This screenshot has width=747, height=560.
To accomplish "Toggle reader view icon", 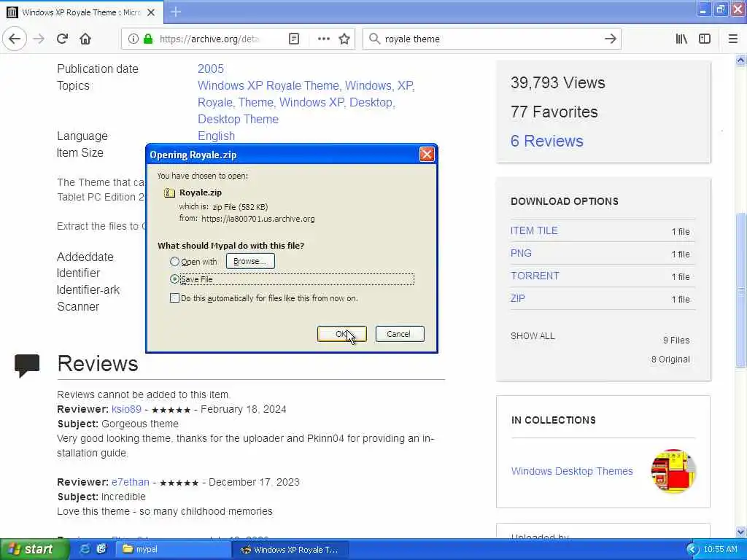I will [294, 39].
